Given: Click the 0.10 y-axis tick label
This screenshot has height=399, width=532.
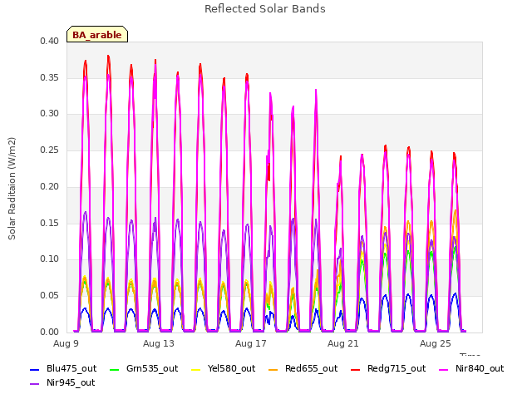Looking at the screenshot, I should pyautogui.click(x=50, y=259).
